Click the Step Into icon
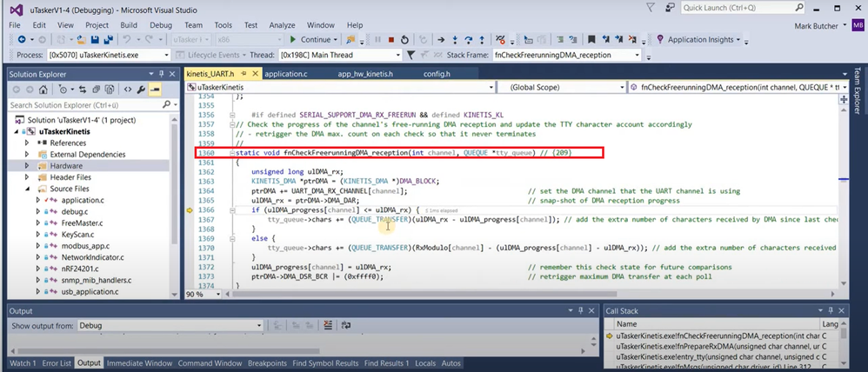The height and width of the screenshot is (372, 868). [455, 40]
